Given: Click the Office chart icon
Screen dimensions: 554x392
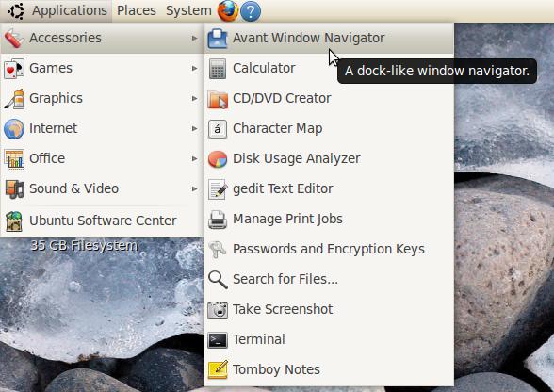Looking at the screenshot, I should click(x=14, y=158).
